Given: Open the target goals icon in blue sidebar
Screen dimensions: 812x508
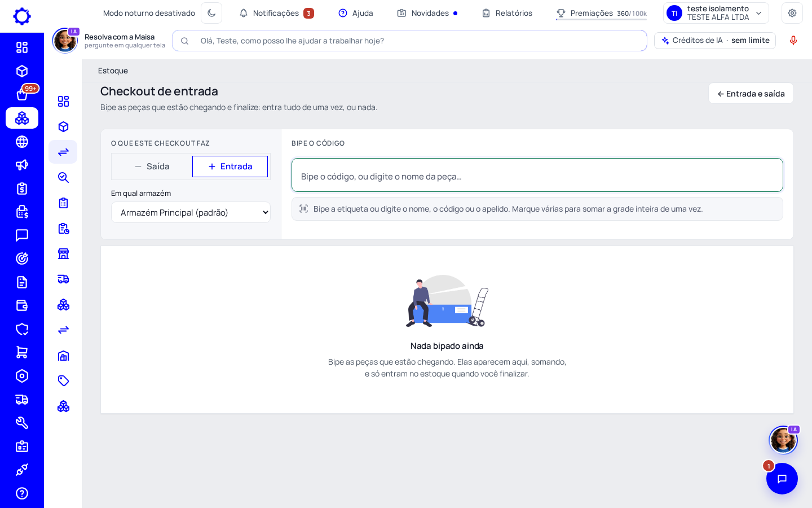Looking at the screenshot, I should tap(22, 259).
